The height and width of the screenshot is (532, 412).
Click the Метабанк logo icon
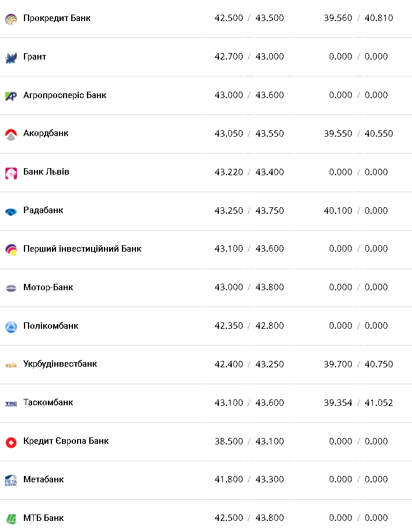tap(11, 480)
